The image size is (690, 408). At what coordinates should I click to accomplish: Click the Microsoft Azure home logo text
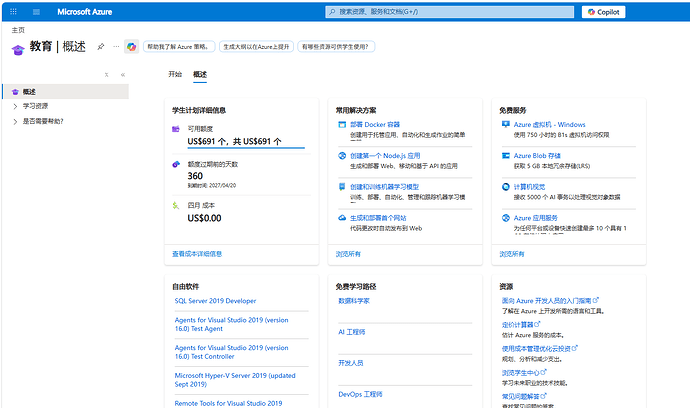[84, 12]
